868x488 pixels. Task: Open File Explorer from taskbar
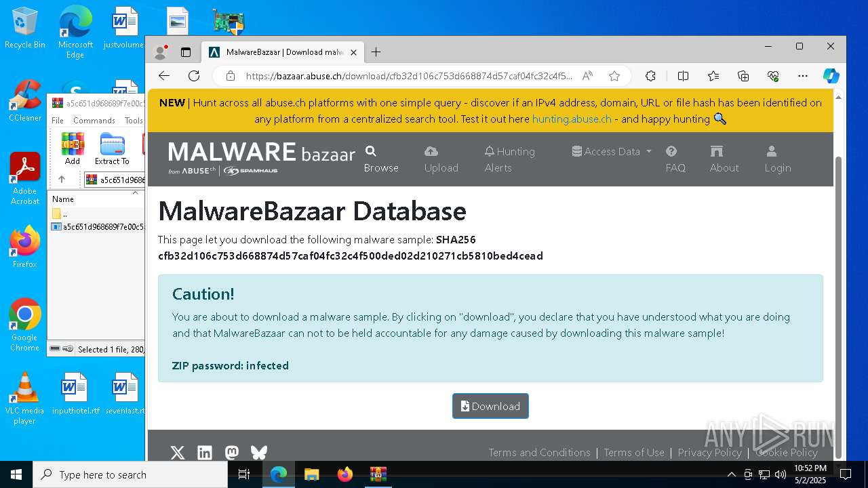point(311,474)
